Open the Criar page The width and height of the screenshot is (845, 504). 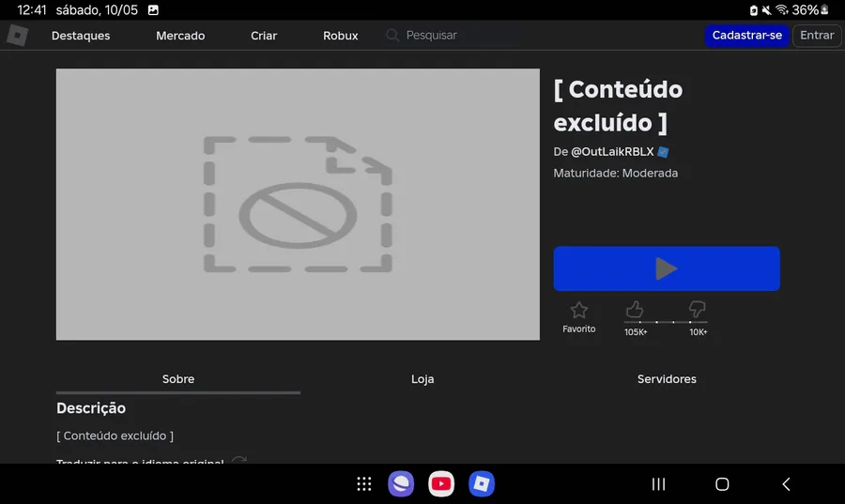(264, 36)
